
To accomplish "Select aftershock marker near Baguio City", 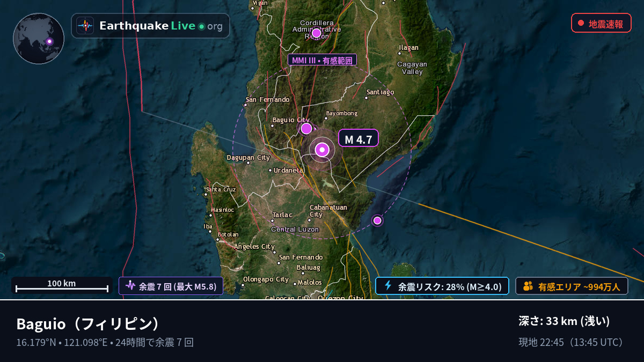I will click(306, 128).
